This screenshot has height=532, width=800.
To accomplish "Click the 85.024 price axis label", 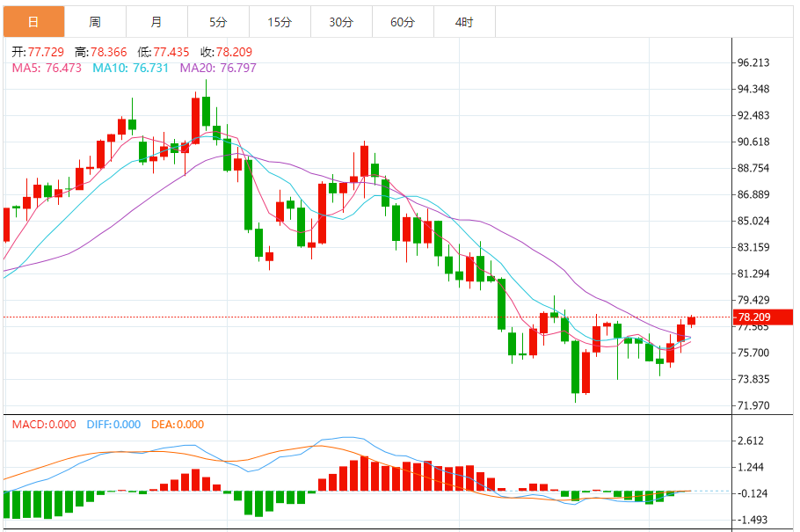I will [x=753, y=221].
